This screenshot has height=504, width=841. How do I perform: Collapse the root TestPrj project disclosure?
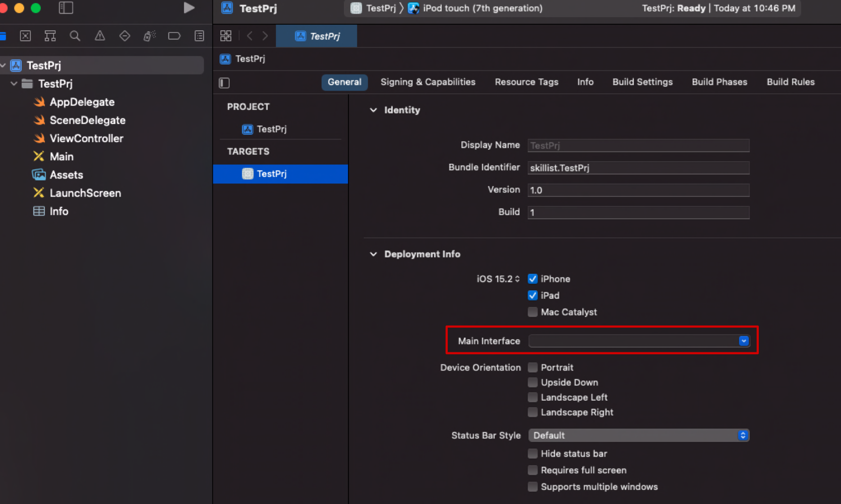[x=3, y=66]
